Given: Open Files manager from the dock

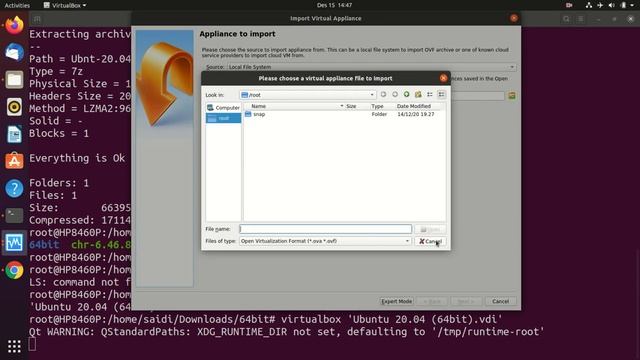Looking at the screenshot, I should click(14, 80).
